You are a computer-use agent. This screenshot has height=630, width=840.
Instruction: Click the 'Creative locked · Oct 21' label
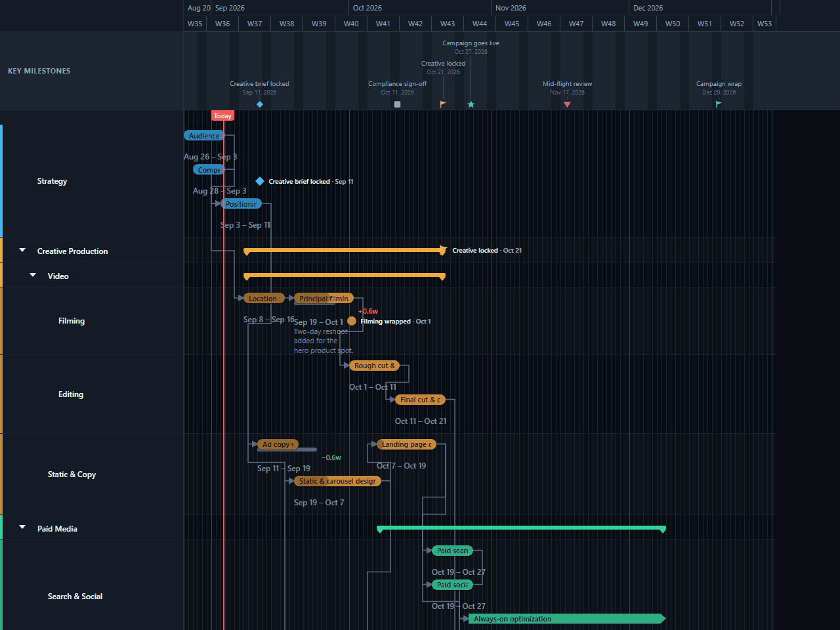click(487, 251)
